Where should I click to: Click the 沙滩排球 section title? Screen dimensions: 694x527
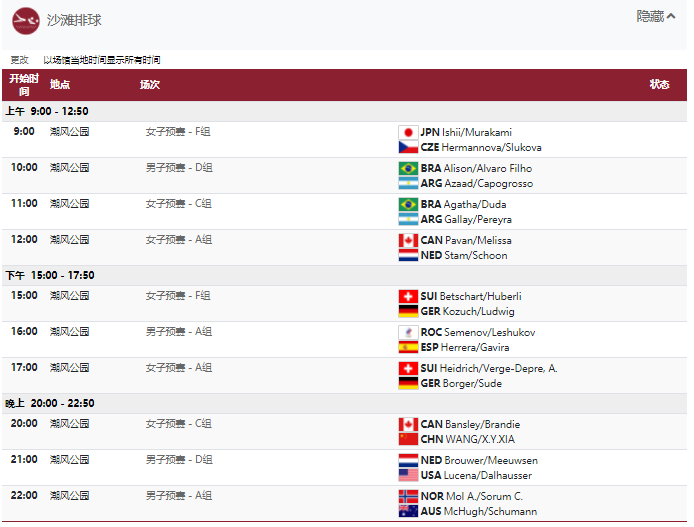(x=74, y=20)
